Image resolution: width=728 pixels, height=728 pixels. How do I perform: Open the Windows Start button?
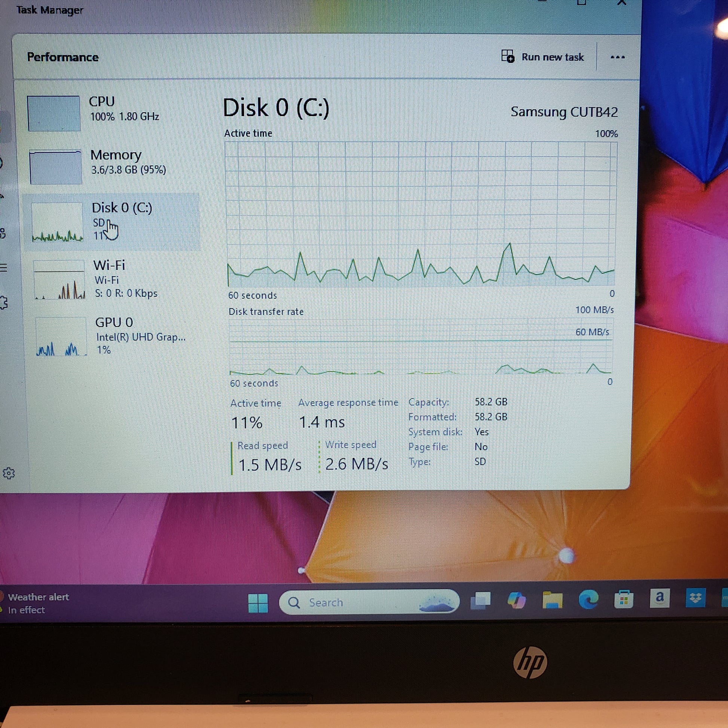click(x=258, y=603)
